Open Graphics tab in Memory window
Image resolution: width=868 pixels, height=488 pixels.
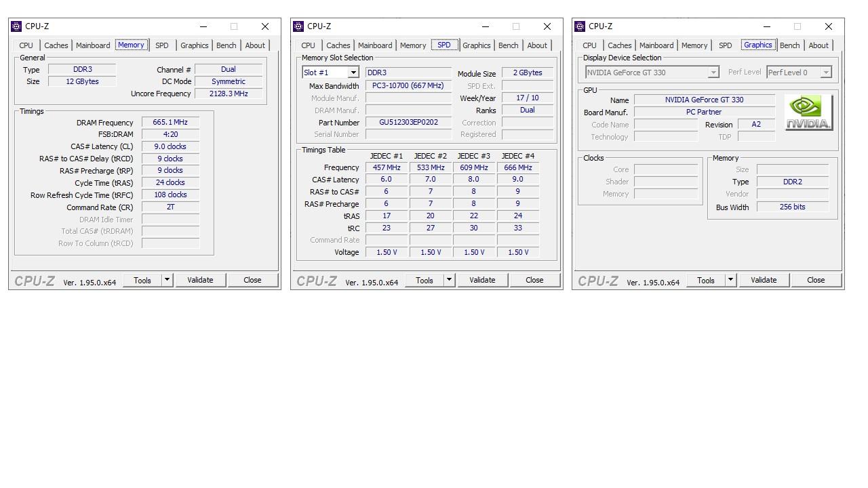195,45
